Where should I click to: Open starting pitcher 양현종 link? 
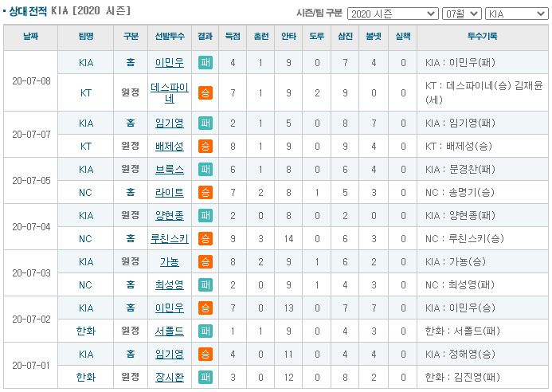170,216
